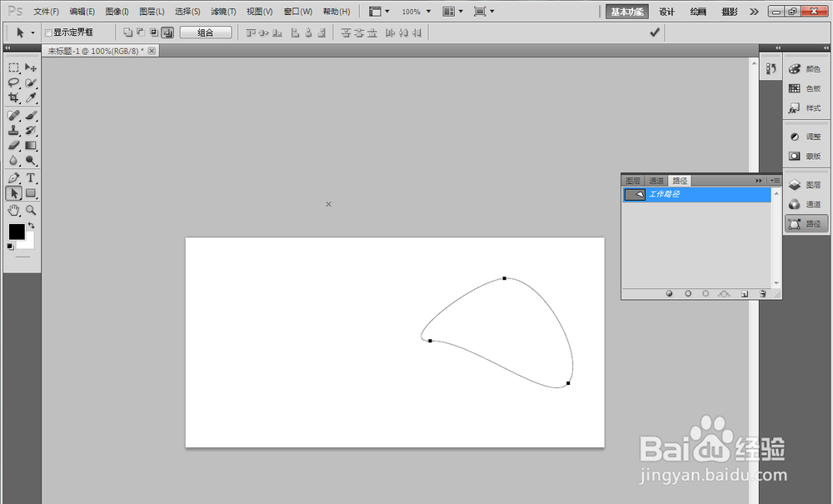Enable Exclude overlapping shape areas mode
This screenshot has width=833, height=504.
point(168,32)
